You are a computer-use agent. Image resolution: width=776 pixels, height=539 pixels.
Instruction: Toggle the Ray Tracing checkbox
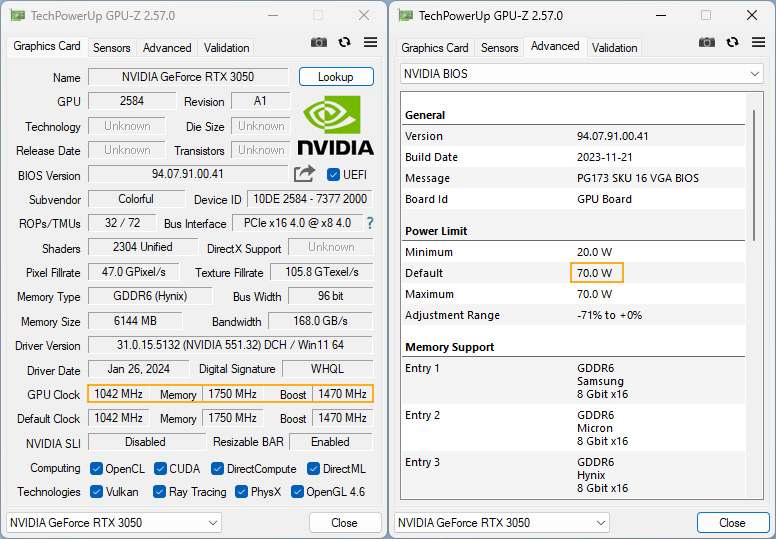click(x=159, y=491)
